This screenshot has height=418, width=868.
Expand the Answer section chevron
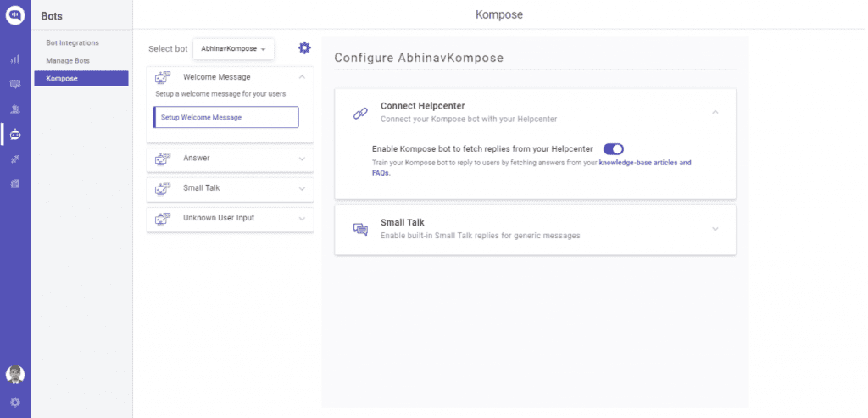[x=302, y=159]
